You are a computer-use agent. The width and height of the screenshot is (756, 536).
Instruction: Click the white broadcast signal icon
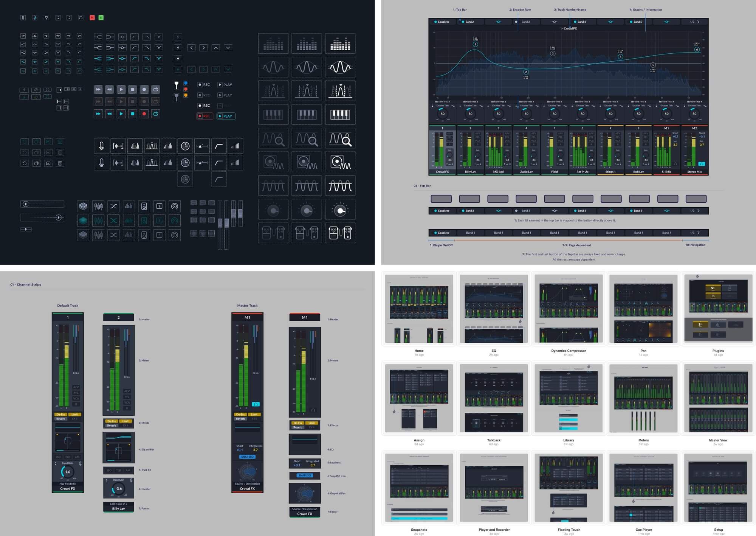coord(174,206)
